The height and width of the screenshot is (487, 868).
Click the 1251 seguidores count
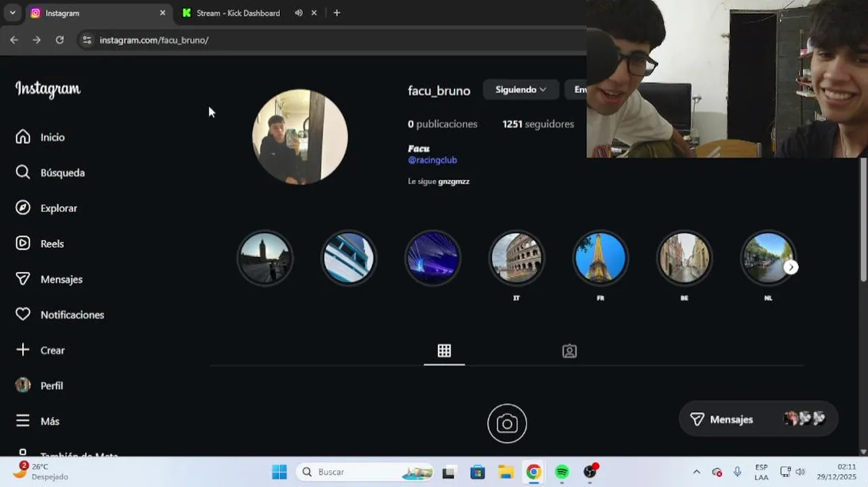pyautogui.click(x=538, y=124)
